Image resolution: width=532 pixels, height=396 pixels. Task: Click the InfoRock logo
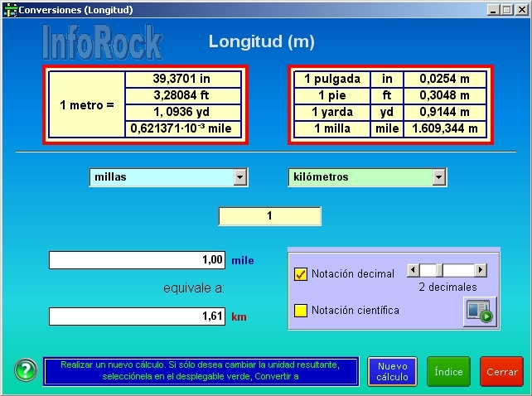(x=102, y=41)
